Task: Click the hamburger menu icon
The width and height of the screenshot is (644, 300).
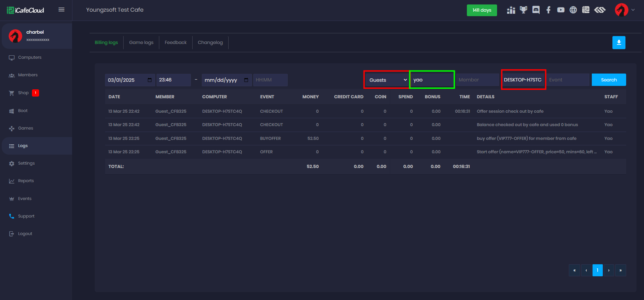Action: (61, 10)
